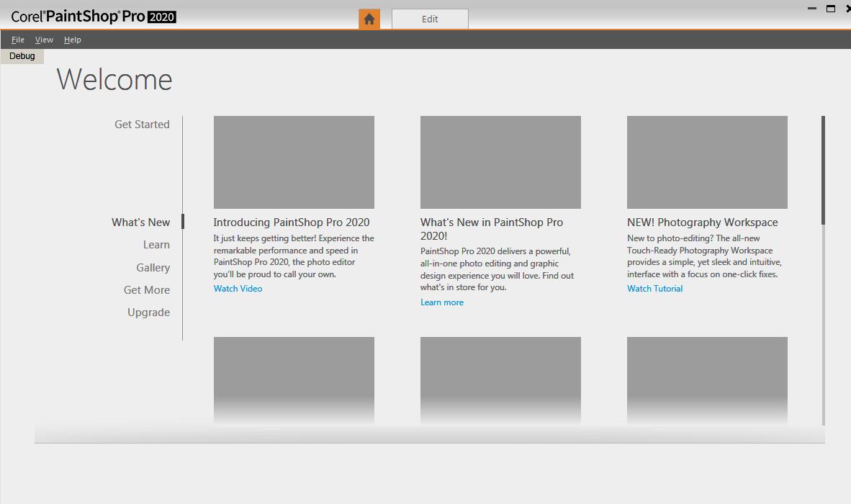Open What's New in PaintShop Pro 2020 thumbnail

pos(500,162)
